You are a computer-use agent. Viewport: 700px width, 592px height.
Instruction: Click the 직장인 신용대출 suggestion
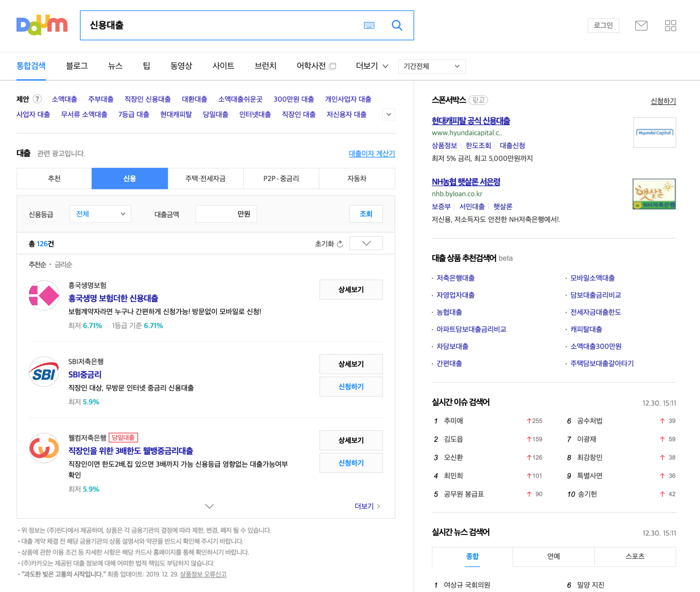147,99
